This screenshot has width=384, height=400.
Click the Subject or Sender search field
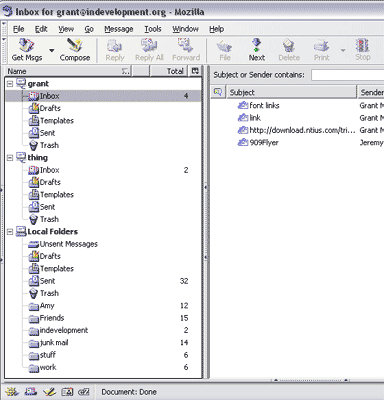click(347, 75)
